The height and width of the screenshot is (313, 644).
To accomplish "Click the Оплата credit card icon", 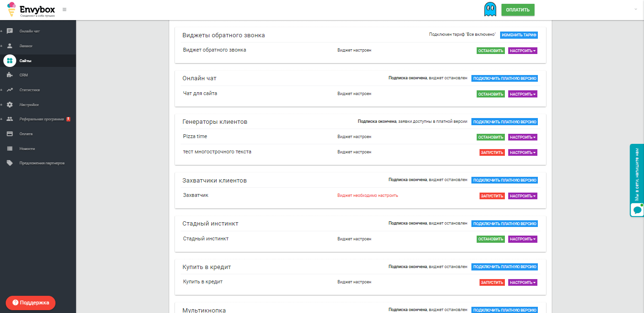I will (x=10, y=134).
